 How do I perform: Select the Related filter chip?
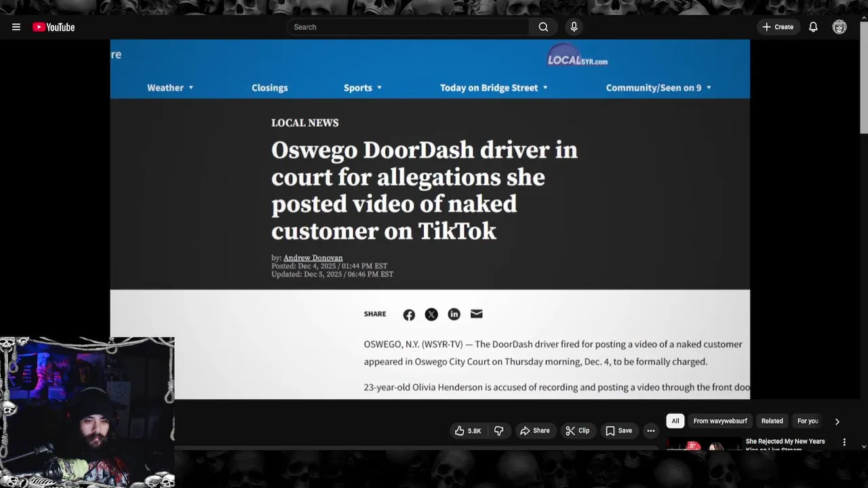pyautogui.click(x=772, y=421)
